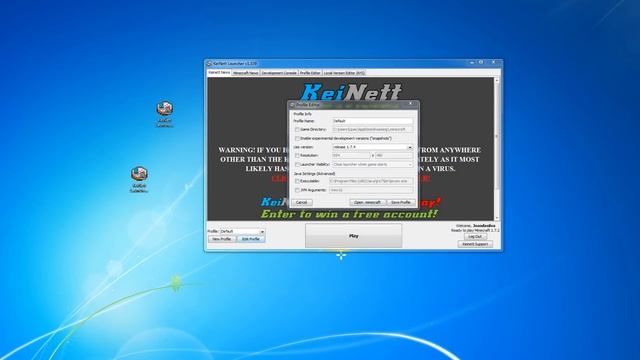640x360 pixels.
Task: Enable the JVM Arguments checkbox
Action: (x=297, y=190)
